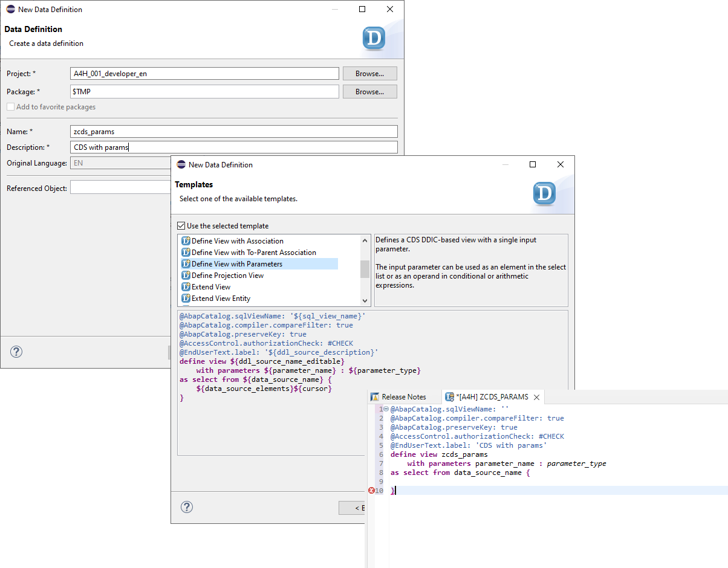Close the ZCDS_PARAMS editor tab
This screenshot has height=568, width=728.
(x=536, y=397)
